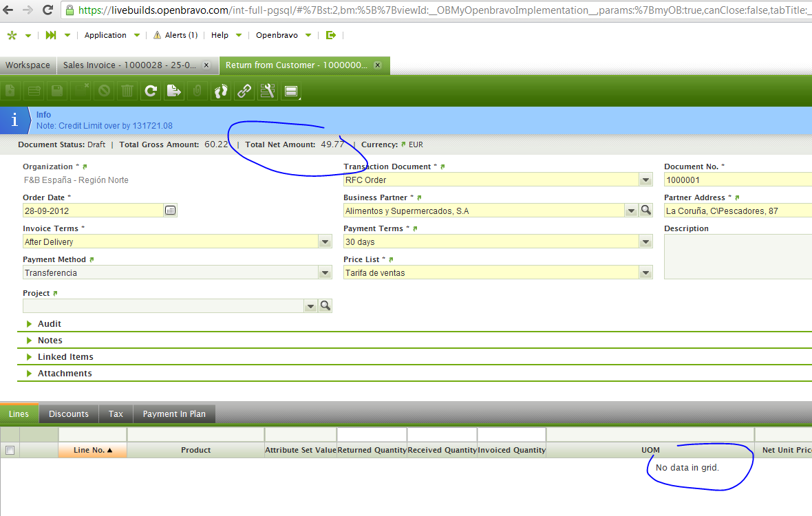Close the Sales Invoice tab
The height and width of the screenshot is (516, 812).
click(206, 65)
